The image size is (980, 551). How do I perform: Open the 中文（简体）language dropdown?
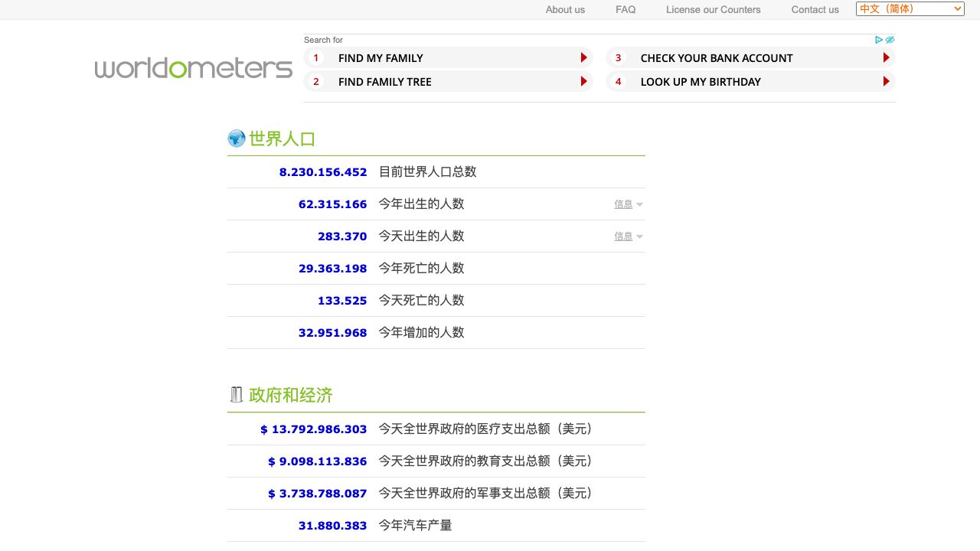coord(910,9)
